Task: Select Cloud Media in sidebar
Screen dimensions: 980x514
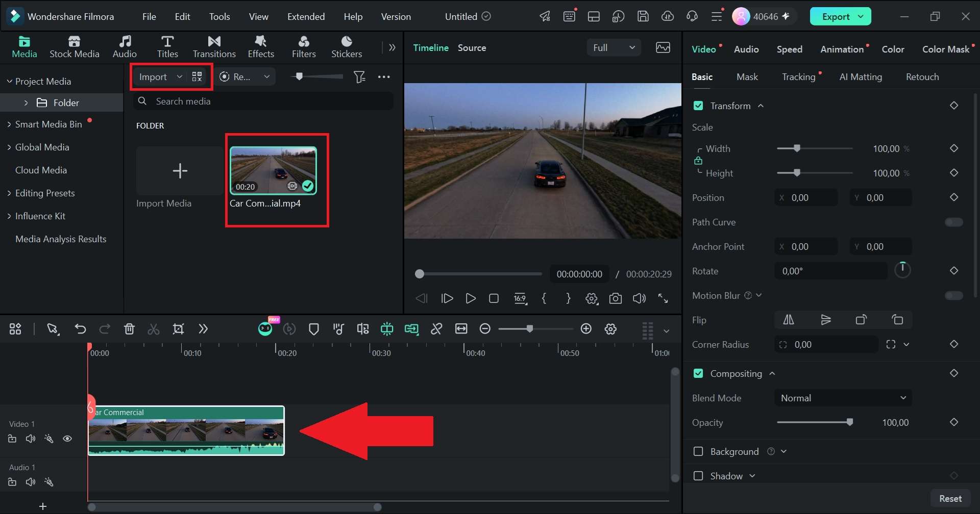Action: pos(41,170)
